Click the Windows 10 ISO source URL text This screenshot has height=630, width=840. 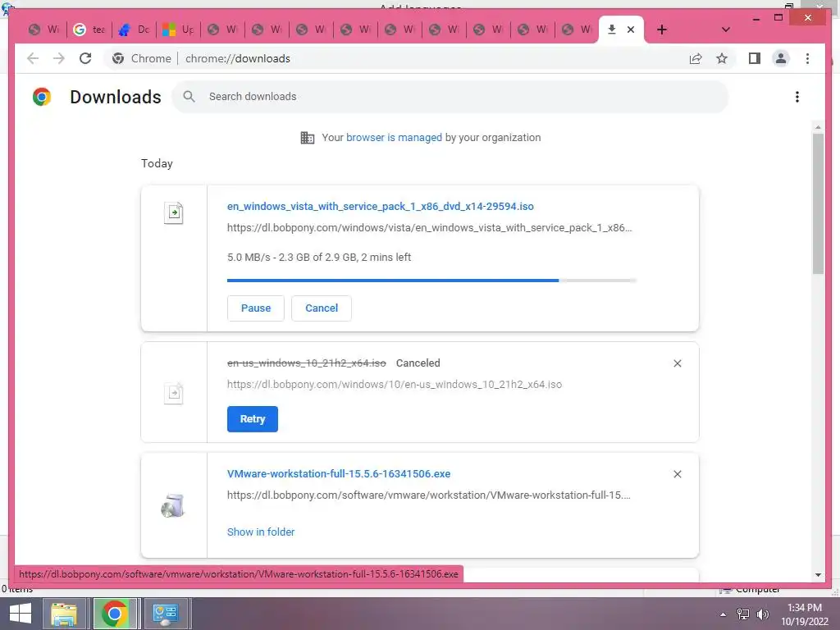(395, 384)
